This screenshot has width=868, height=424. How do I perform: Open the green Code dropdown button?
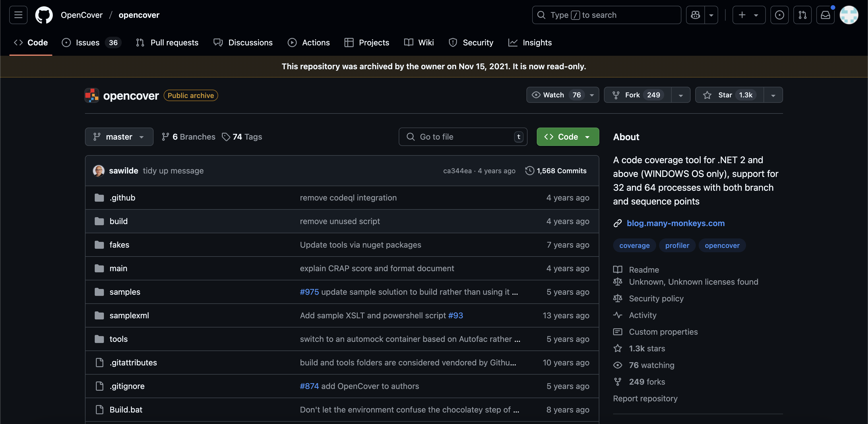pos(568,137)
